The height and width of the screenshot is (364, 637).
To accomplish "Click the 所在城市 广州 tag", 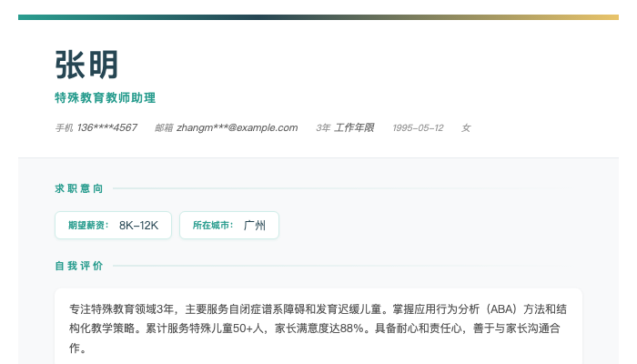I will (229, 225).
